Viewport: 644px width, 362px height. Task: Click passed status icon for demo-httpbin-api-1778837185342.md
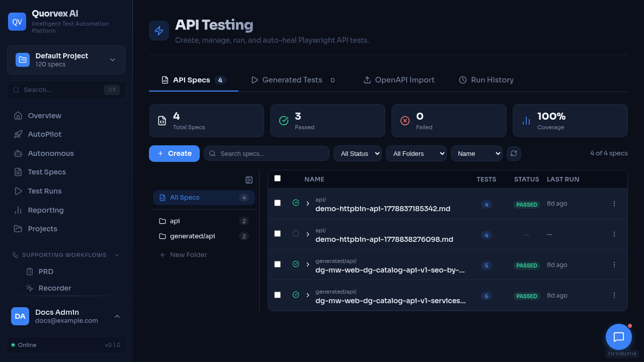296,203
